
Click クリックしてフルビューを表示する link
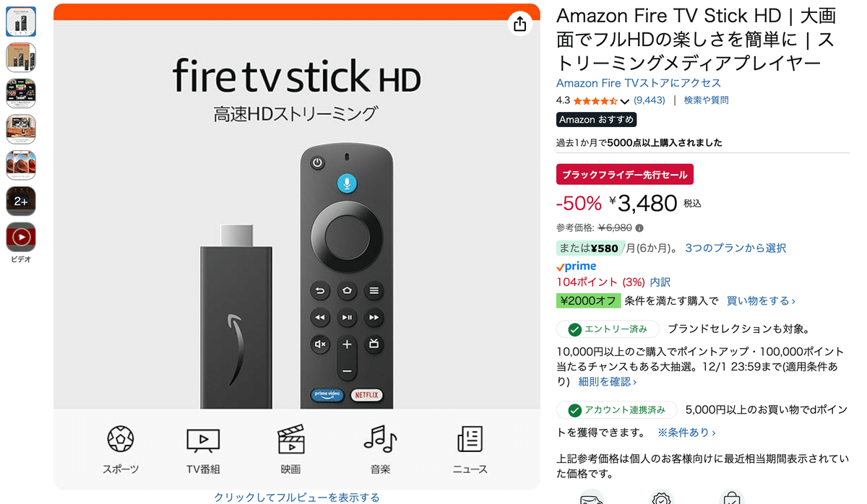tap(297, 497)
